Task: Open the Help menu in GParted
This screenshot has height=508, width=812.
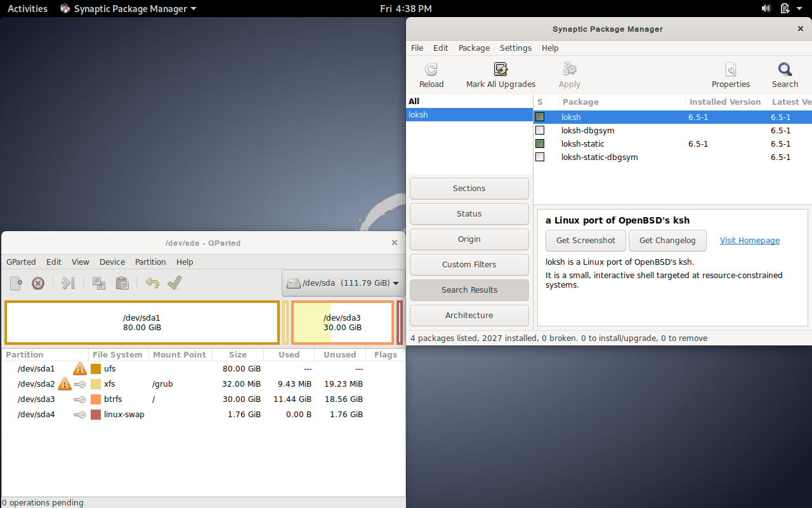Action: (185, 262)
